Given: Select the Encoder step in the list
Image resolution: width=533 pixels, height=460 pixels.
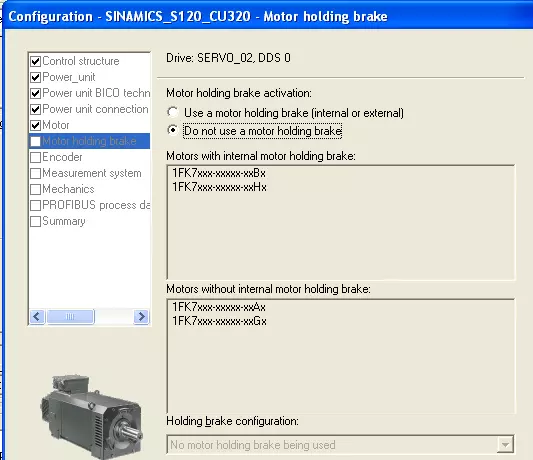Looking at the screenshot, I should click(x=62, y=157).
